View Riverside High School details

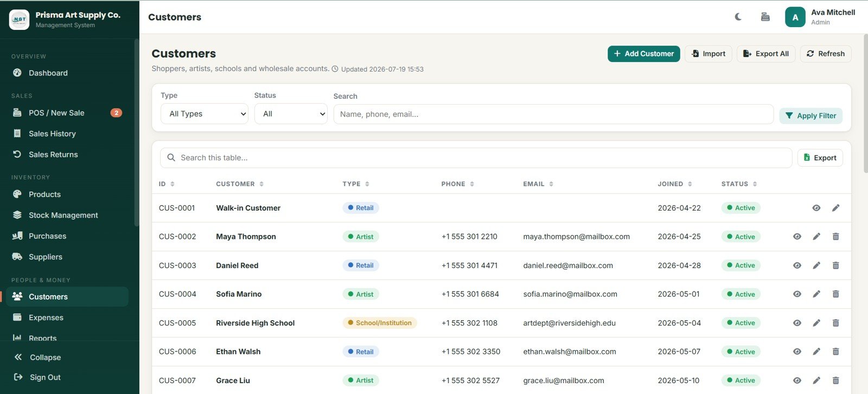(797, 323)
